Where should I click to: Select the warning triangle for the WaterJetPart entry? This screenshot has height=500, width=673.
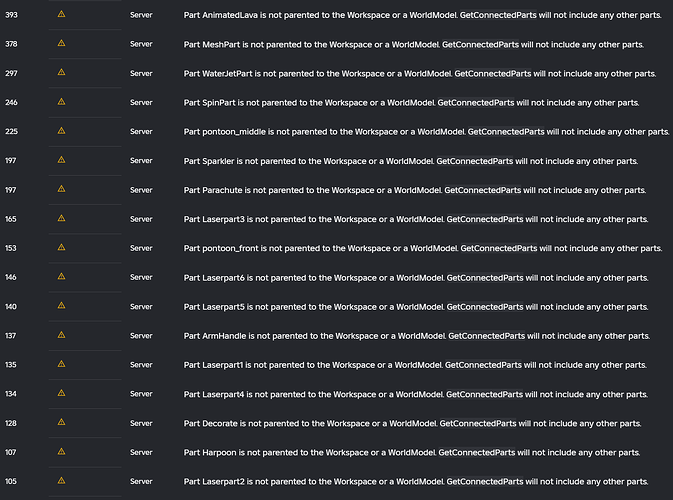pos(61,73)
